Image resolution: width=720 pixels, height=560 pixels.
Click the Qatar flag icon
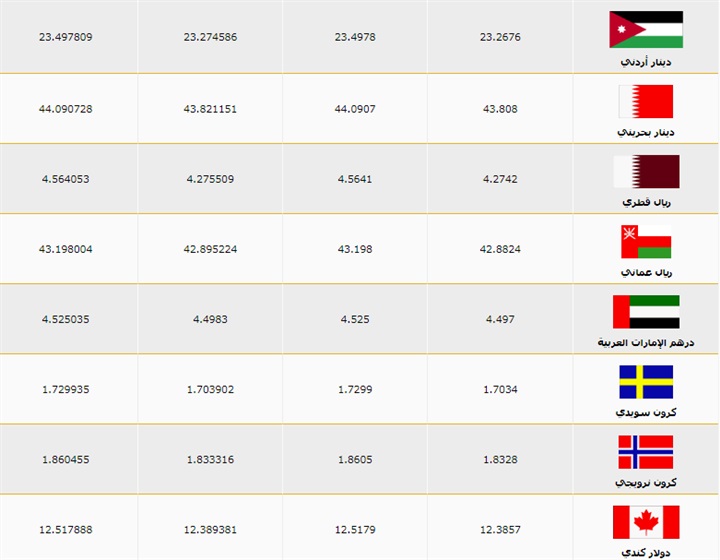pos(646,171)
